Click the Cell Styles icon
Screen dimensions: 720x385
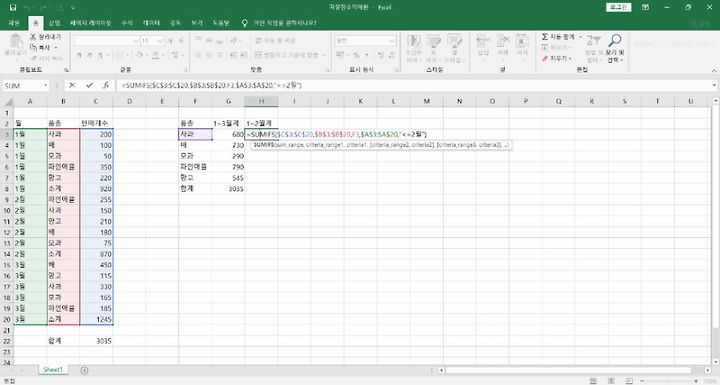coord(454,41)
